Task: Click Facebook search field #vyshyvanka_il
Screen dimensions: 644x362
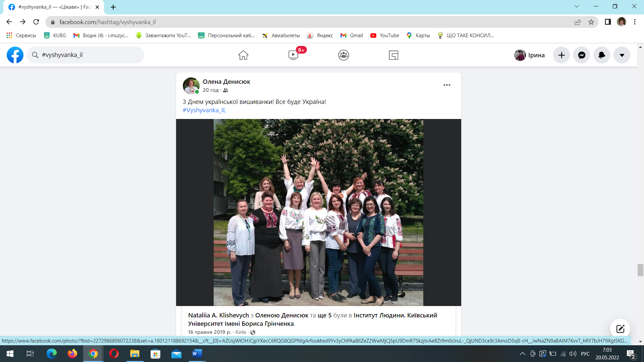Action: click(x=86, y=55)
